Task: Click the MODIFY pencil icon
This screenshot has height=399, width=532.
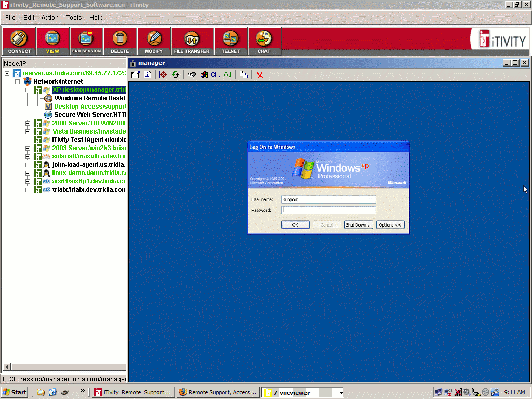Action: pos(154,41)
